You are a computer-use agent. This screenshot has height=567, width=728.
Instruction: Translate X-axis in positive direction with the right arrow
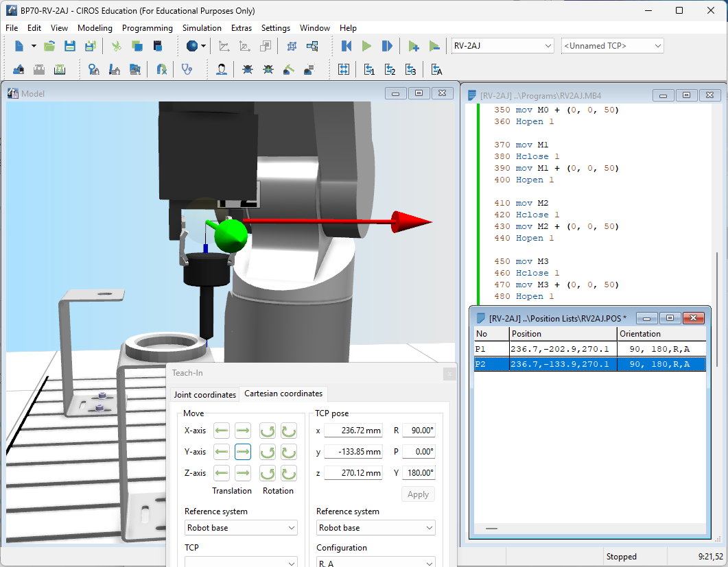pos(243,431)
